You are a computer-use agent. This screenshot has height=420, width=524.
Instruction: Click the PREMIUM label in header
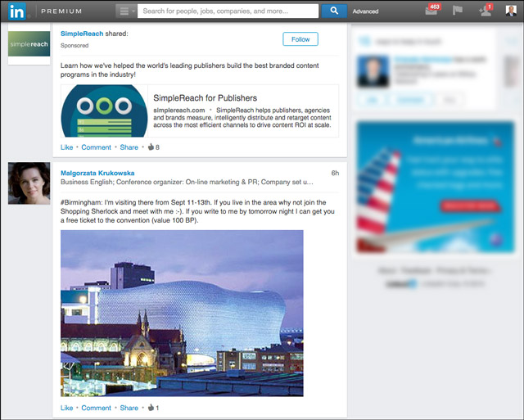pos(61,11)
